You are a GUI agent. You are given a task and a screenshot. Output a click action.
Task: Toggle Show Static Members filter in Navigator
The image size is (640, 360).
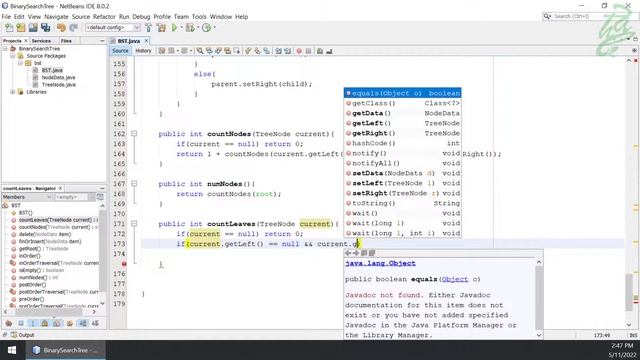(33, 323)
